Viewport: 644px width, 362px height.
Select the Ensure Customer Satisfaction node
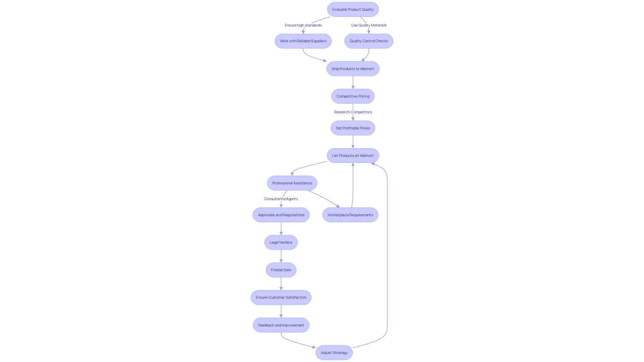coord(281,297)
